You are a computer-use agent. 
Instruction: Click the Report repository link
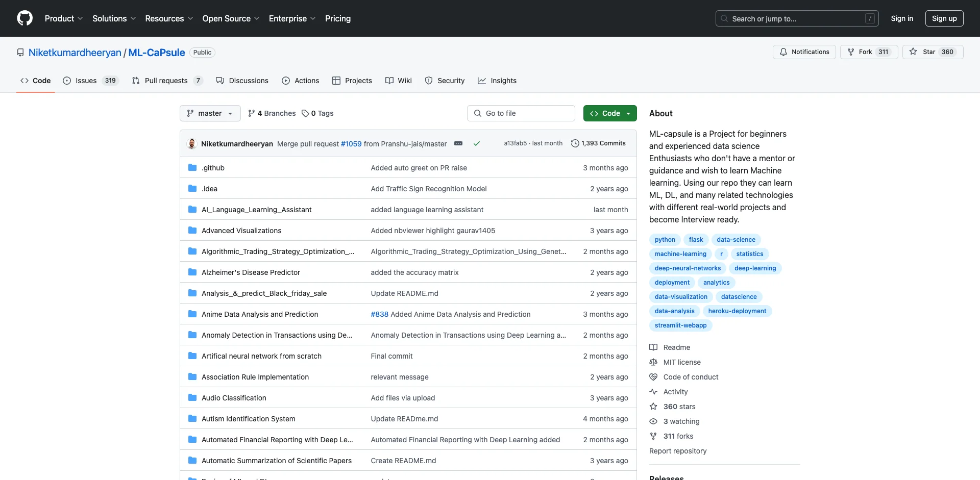click(678, 451)
